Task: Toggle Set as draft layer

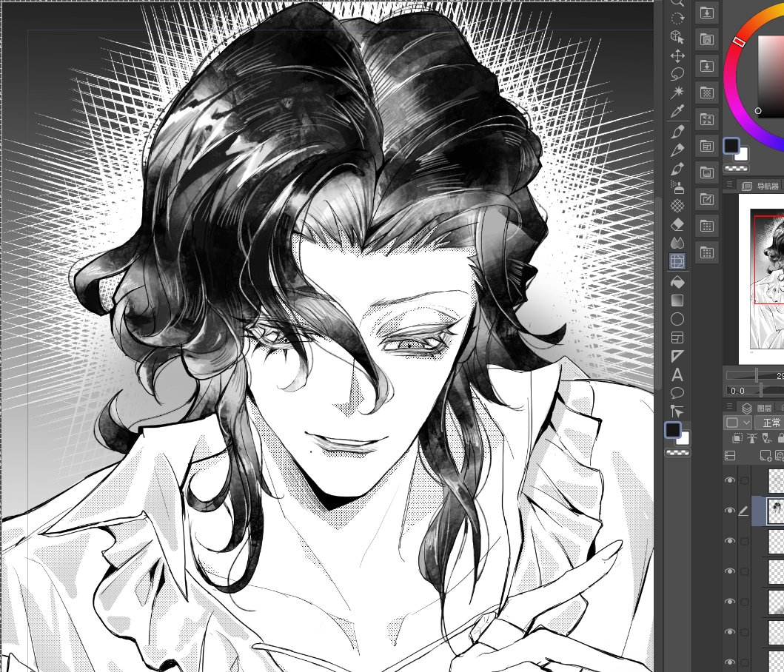Action: (766, 438)
